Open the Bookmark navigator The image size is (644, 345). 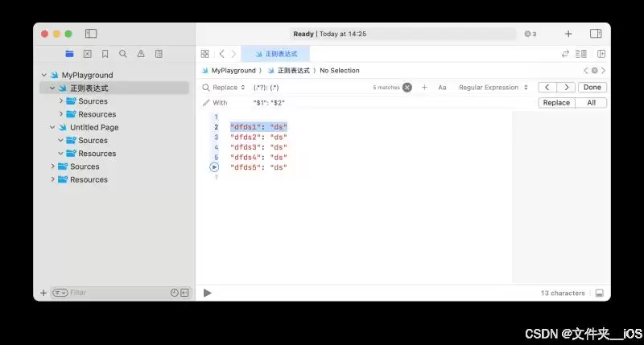coord(105,54)
